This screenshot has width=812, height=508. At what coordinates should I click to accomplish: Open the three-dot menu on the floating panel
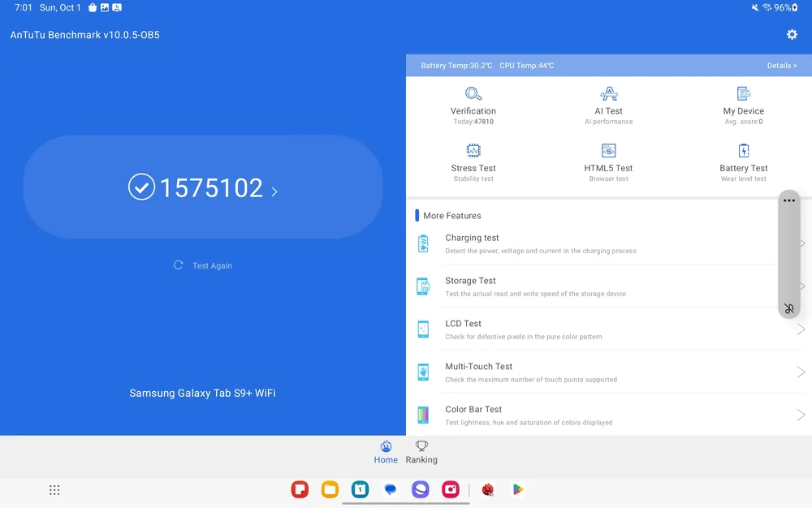pyautogui.click(x=788, y=200)
